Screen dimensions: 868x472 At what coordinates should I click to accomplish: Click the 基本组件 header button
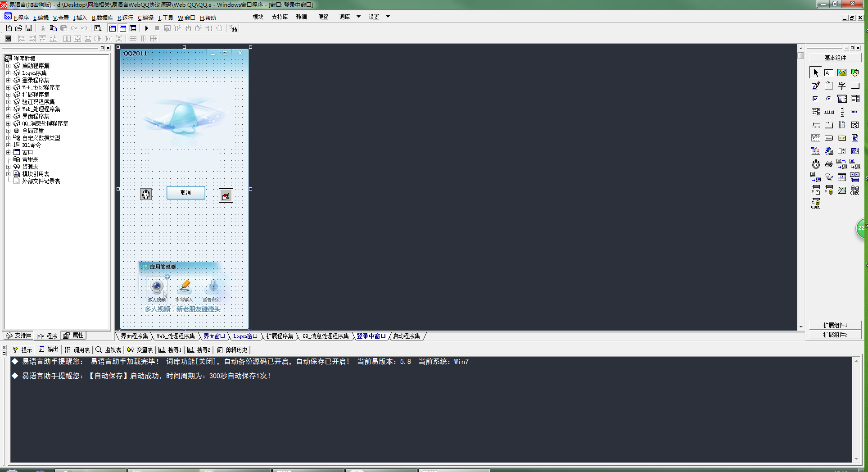[835, 58]
